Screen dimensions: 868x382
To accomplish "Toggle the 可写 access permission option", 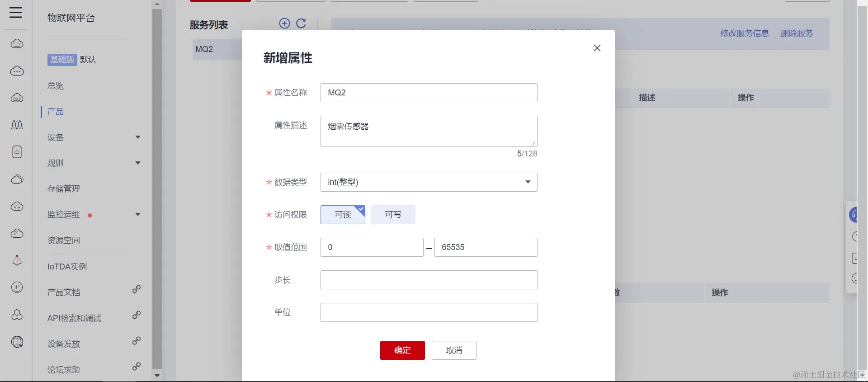I will (x=393, y=215).
